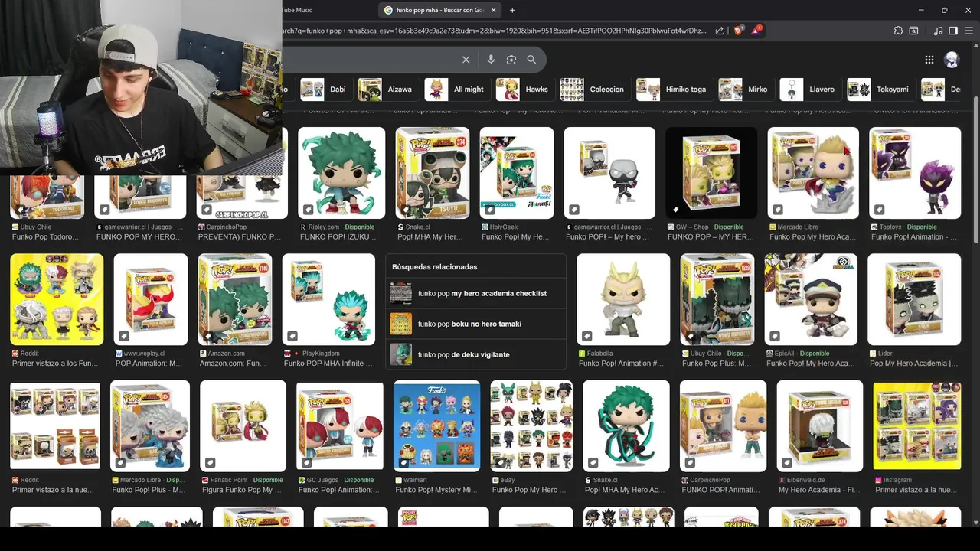Filter results by Llavero chip

808,90
